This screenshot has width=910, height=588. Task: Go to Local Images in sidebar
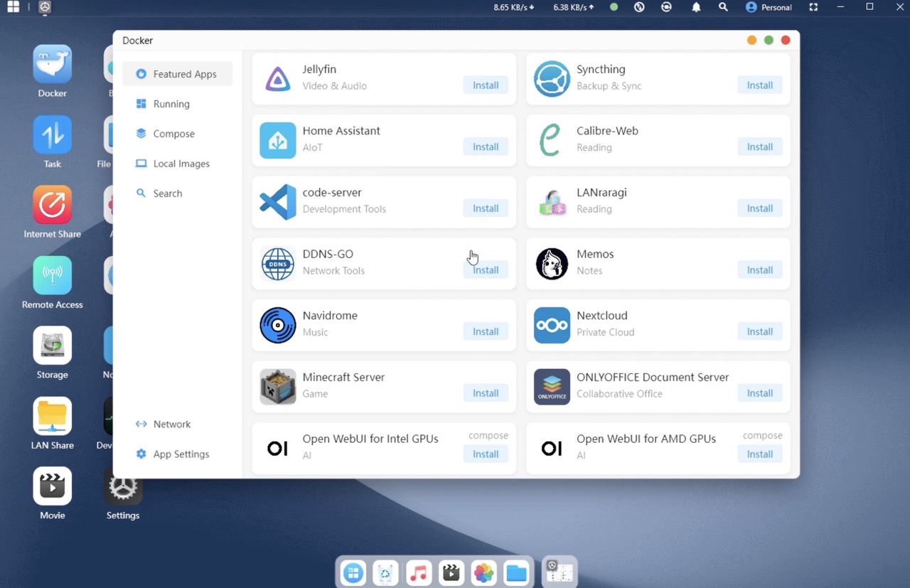(181, 164)
